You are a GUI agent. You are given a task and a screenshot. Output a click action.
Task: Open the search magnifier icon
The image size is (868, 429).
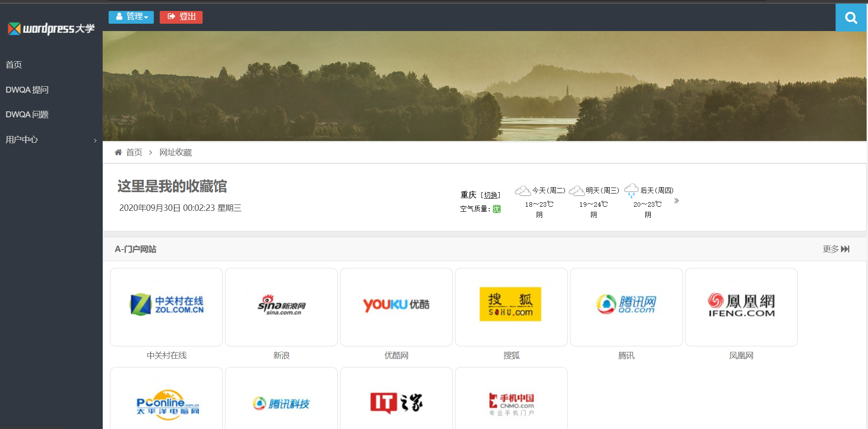tap(851, 18)
